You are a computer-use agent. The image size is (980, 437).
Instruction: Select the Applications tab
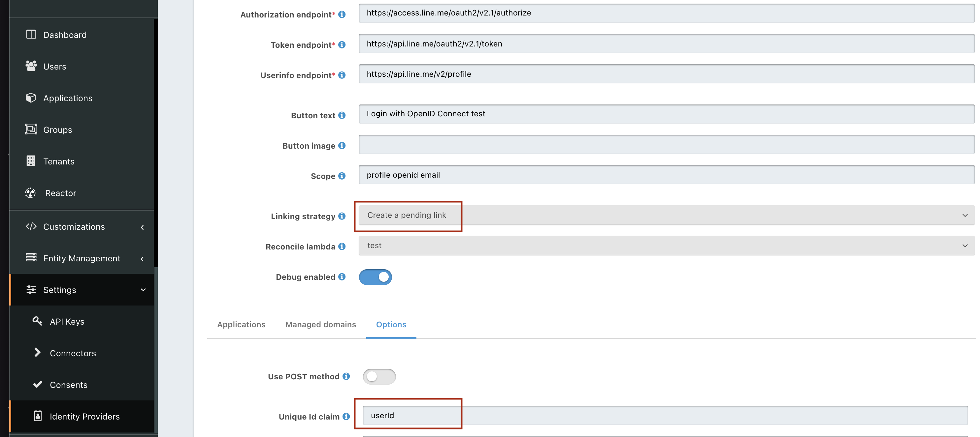241,325
